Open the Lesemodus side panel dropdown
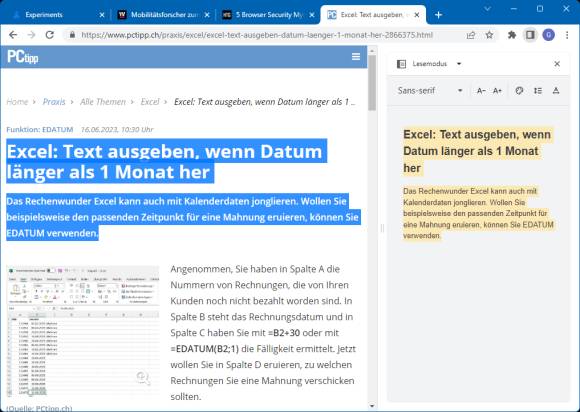This screenshot has width=580, height=412. (459, 64)
